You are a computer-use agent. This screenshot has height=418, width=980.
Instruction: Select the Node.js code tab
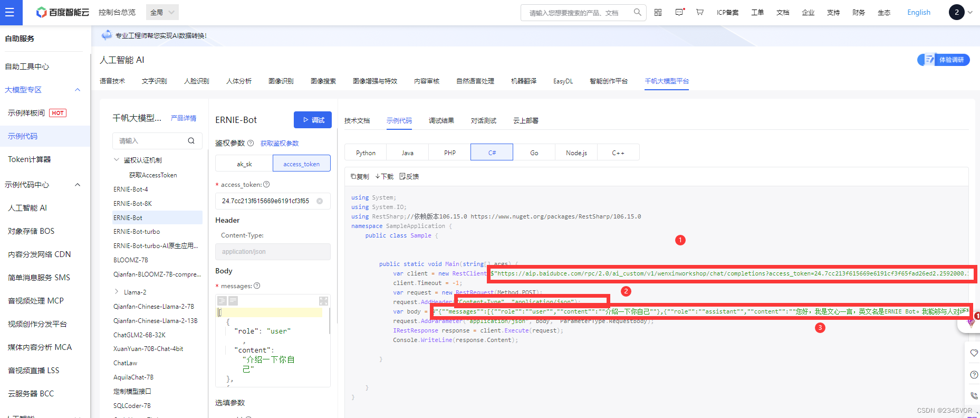[577, 153]
